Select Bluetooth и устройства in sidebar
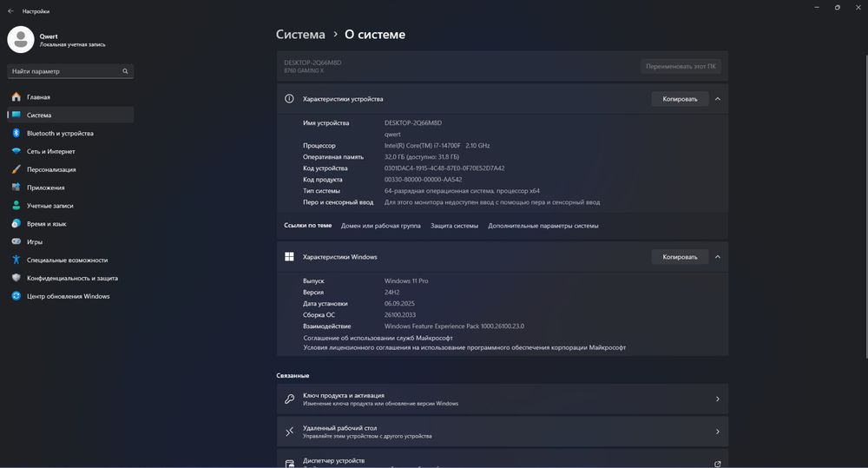 coord(70,133)
